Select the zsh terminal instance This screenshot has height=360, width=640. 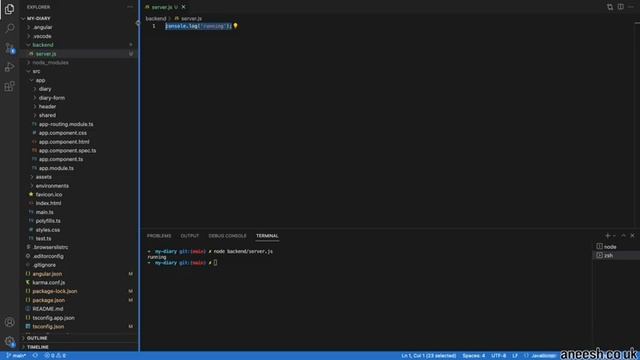(616, 255)
